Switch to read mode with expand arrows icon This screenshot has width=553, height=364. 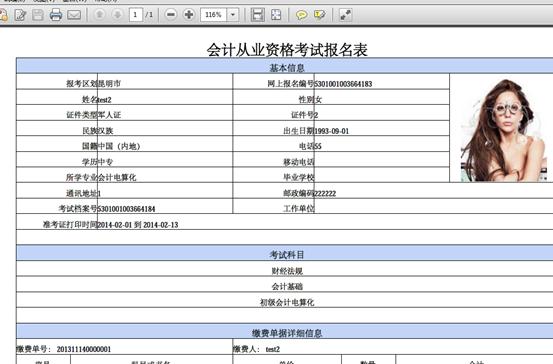pyautogui.click(x=345, y=15)
